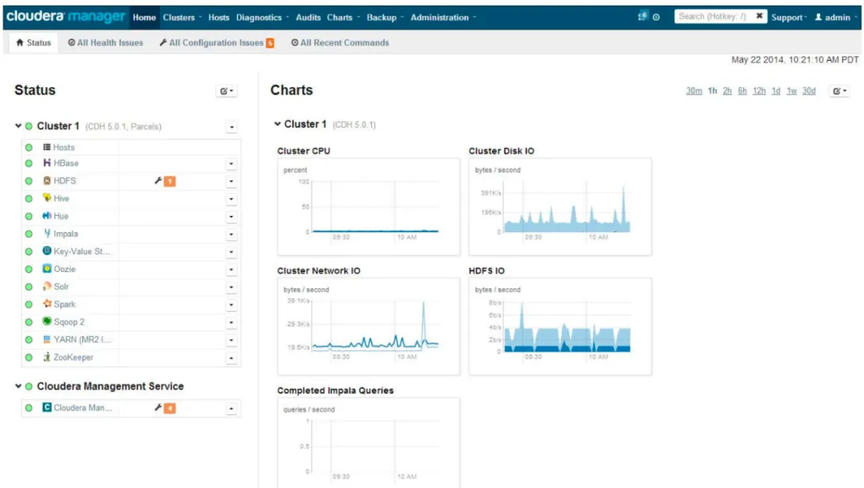
Task: Click green health status dot beside ZooKeeper
Action: [29, 357]
